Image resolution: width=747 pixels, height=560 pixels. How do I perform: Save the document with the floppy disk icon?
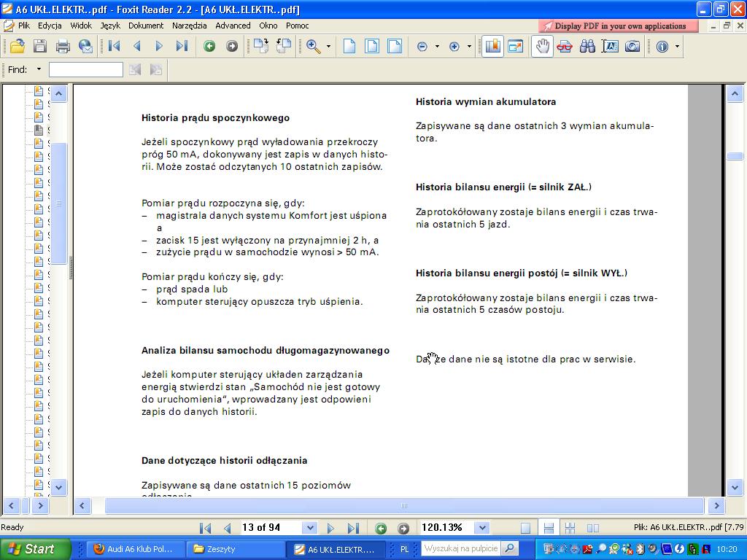(40, 46)
